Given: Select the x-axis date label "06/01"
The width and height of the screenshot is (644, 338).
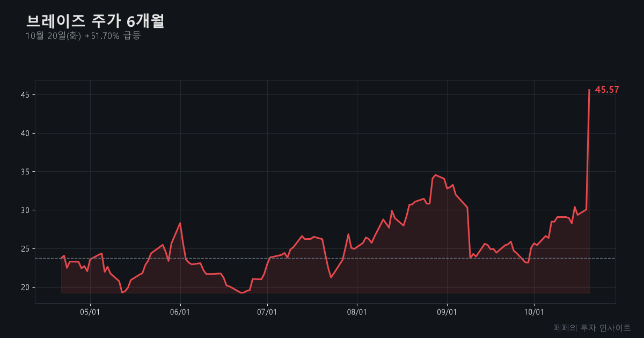Looking at the screenshot, I should pyautogui.click(x=180, y=312).
